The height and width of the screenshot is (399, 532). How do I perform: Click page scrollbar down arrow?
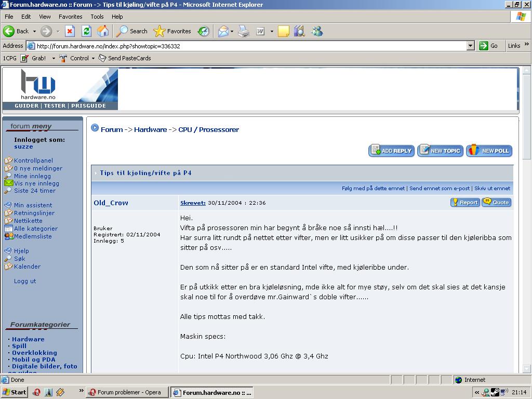527,368
